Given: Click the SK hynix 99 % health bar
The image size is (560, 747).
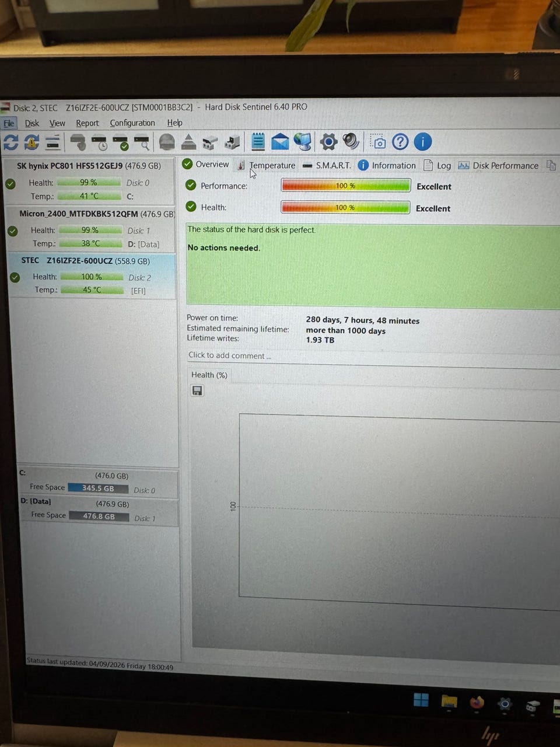Looking at the screenshot, I should 89,183.
